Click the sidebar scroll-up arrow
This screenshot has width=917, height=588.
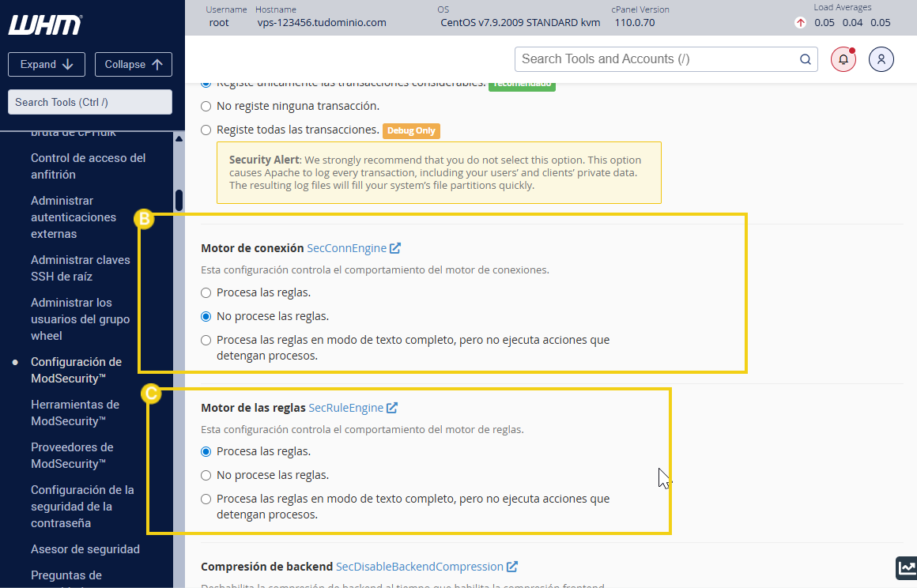tap(179, 138)
